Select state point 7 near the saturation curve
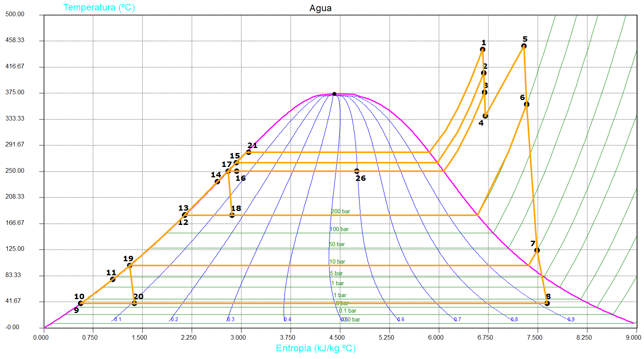The image size is (644, 359). pos(537,250)
